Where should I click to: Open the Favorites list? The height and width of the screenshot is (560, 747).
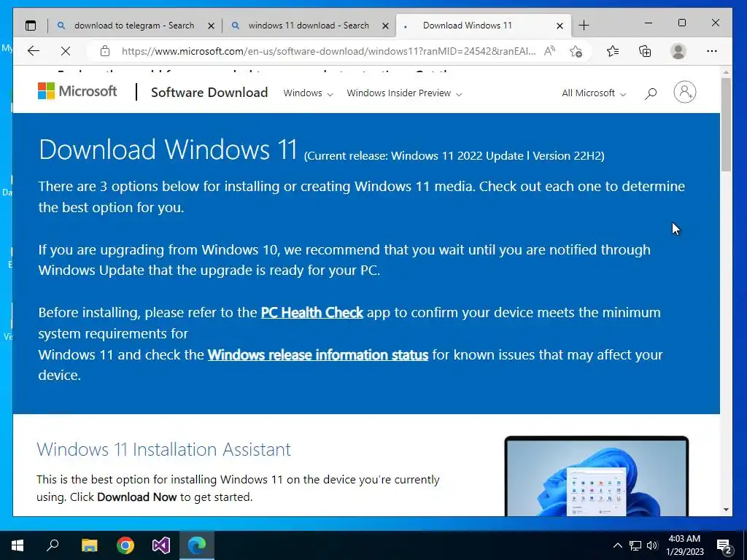pos(613,51)
